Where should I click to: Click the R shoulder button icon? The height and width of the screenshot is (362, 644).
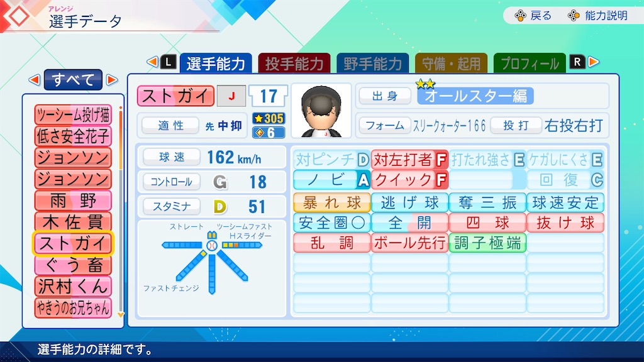click(x=577, y=62)
